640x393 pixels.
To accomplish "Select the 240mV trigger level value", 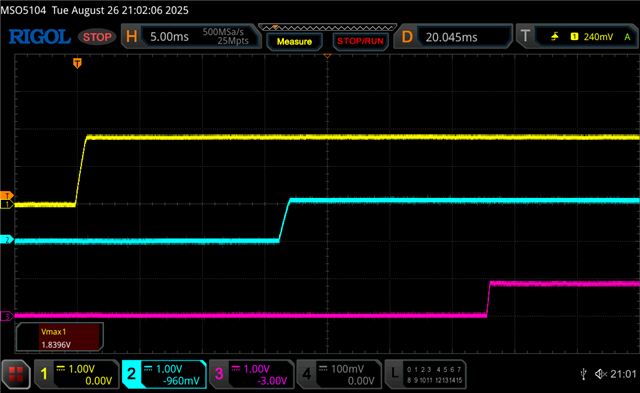I will point(598,37).
